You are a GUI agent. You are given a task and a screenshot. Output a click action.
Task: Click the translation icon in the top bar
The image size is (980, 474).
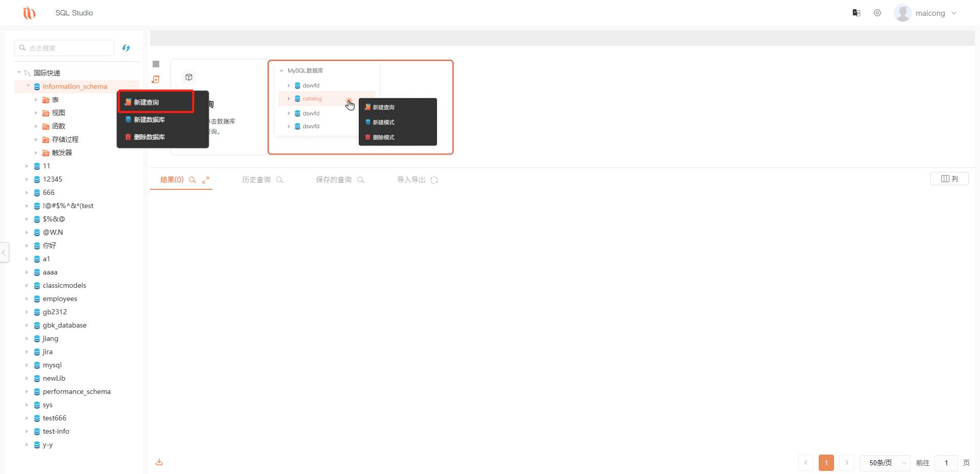click(x=856, y=13)
